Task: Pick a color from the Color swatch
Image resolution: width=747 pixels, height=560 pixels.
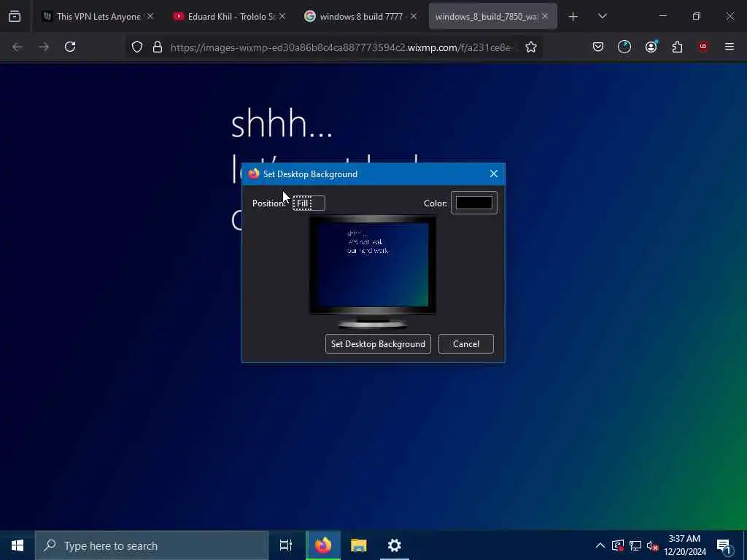Action: [474, 203]
